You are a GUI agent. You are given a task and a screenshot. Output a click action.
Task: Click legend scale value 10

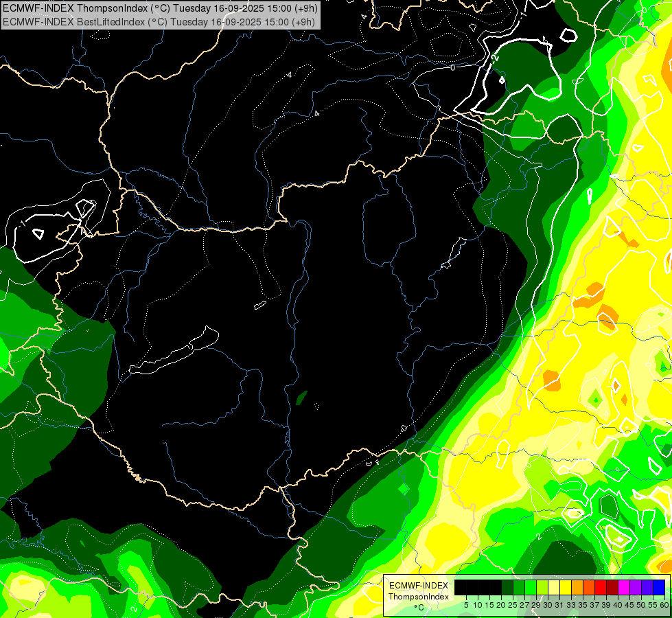click(x=478, y=605)
